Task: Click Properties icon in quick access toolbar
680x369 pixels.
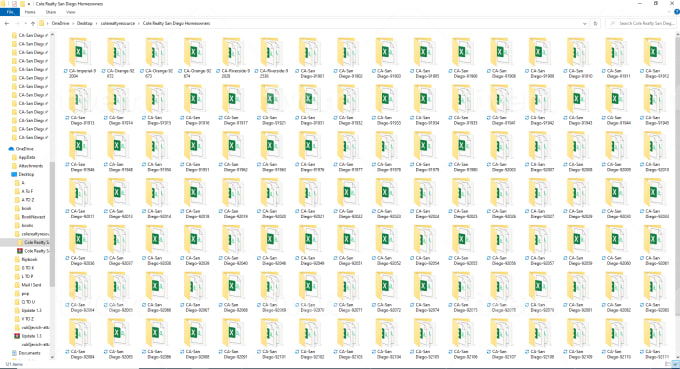Action: [x=14, y=3]
